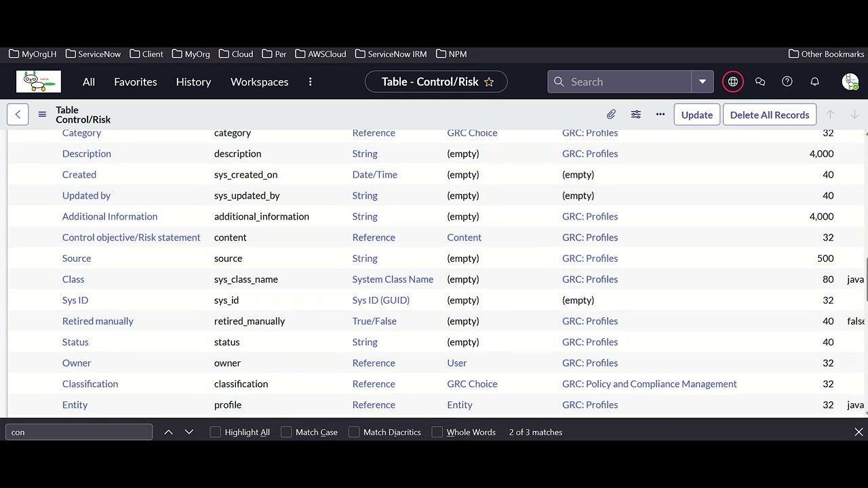This screenshot has width=868, height=488.
Task: Click the find-in-page text field
Action: tap(79, 432)
